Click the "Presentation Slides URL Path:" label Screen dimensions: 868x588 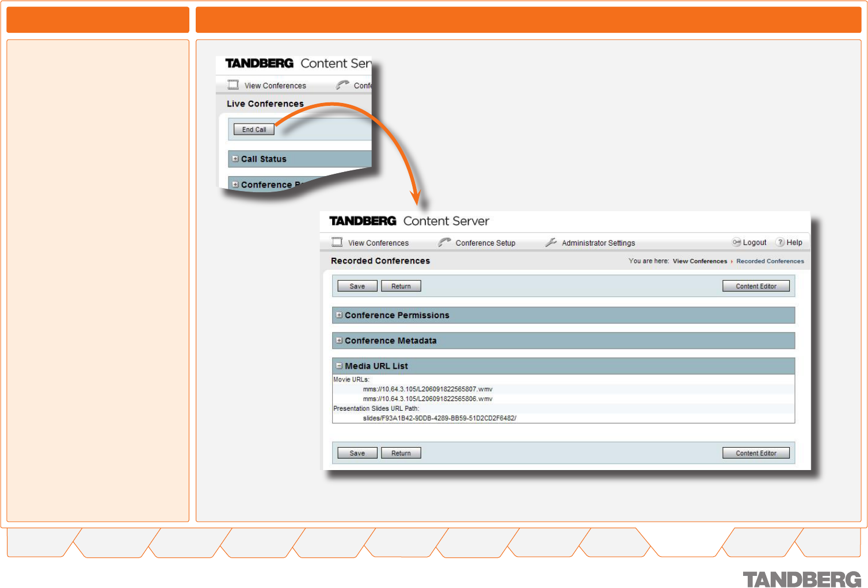point(376,408)
